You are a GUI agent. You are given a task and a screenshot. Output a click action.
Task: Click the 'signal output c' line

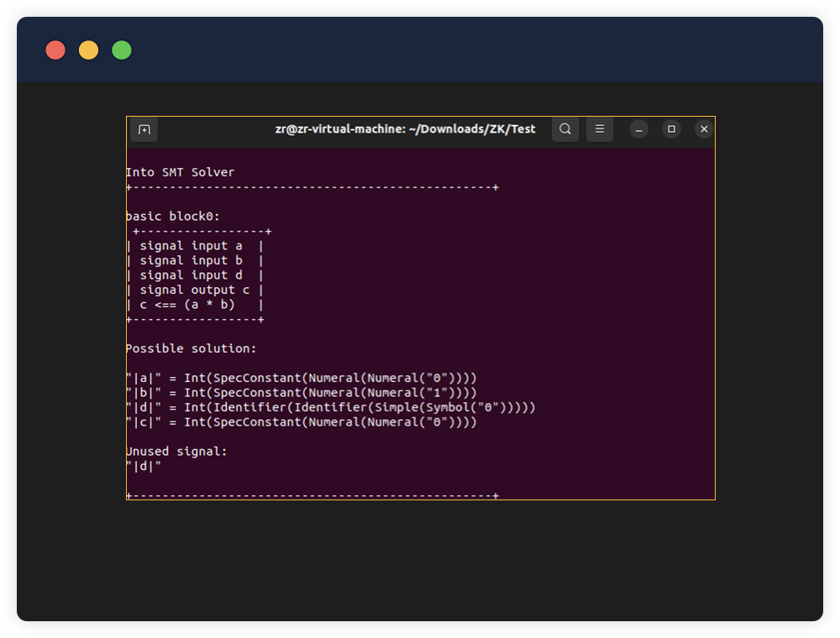195,290
